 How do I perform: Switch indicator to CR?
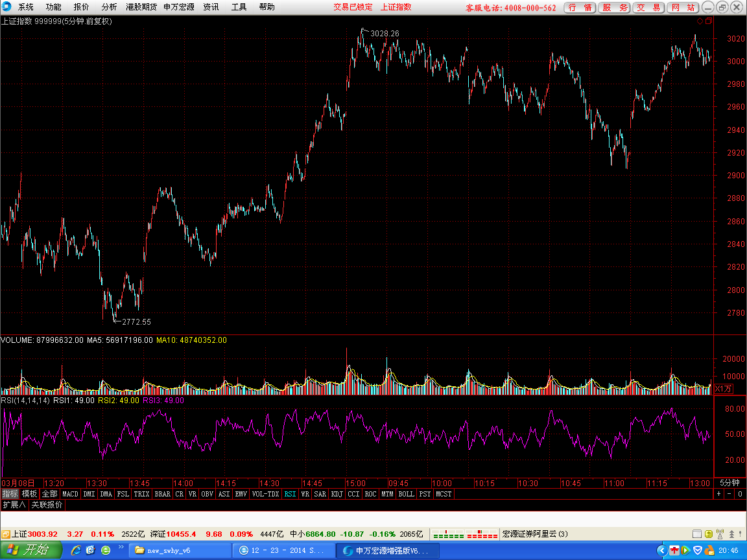pos(179,495)
